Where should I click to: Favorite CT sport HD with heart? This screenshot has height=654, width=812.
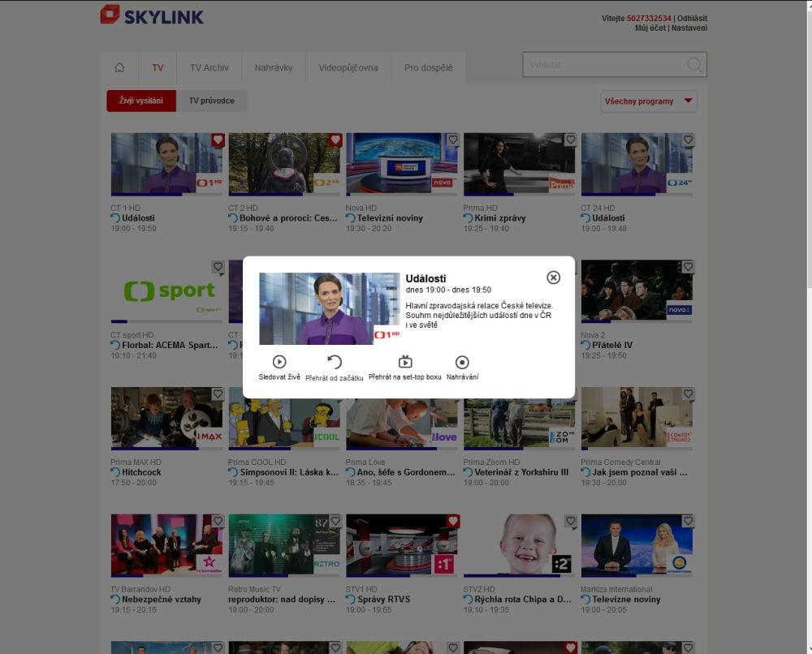pyautogui.click(x=218, y=267)
